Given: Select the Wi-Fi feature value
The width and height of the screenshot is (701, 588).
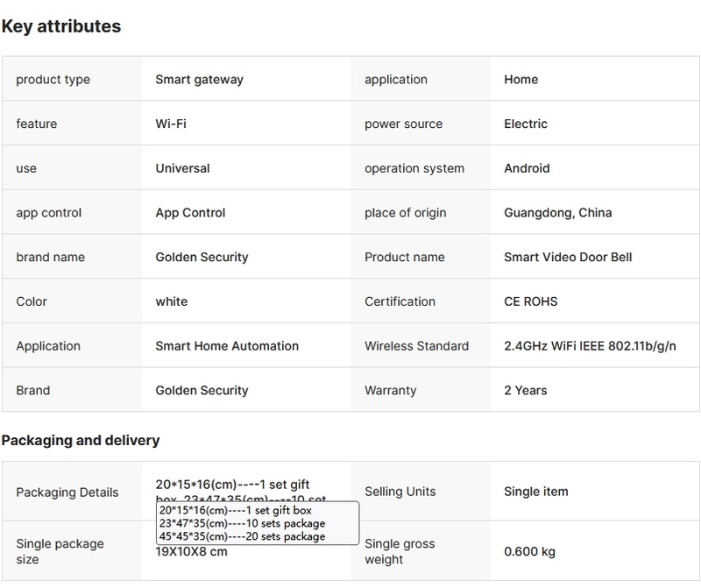Looking at the screenshot, I should coord(171,124).
